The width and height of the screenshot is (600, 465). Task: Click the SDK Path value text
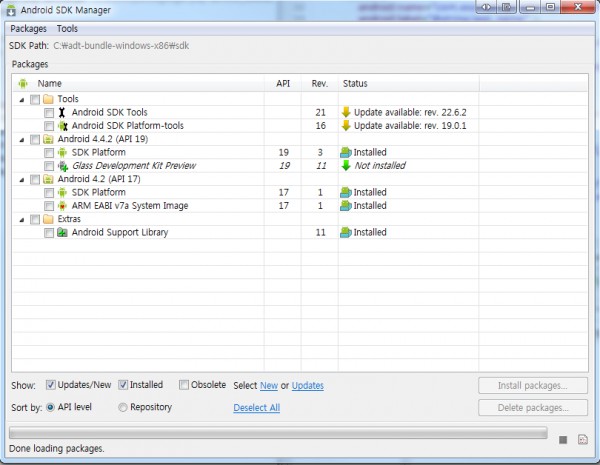tap(121, 46)
